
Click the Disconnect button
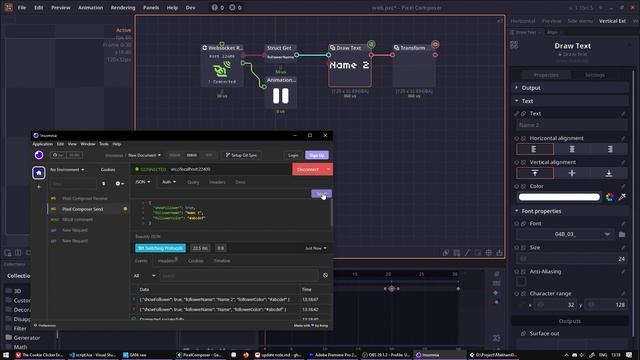click(x=308, y=169)
